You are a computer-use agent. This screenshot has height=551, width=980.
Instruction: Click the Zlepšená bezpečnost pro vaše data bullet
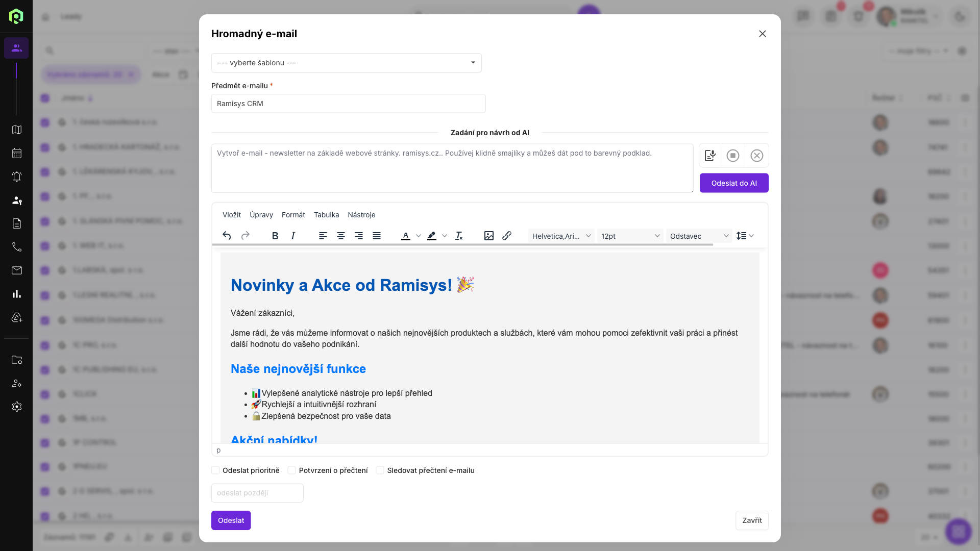321,416
